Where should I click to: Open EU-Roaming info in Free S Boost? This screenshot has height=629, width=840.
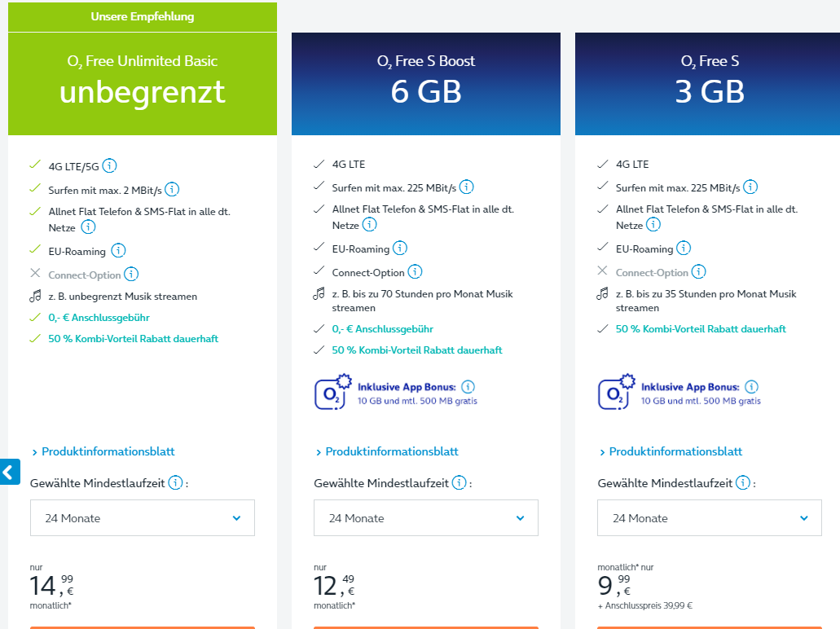pyautogui.click(x=400, y=248)
